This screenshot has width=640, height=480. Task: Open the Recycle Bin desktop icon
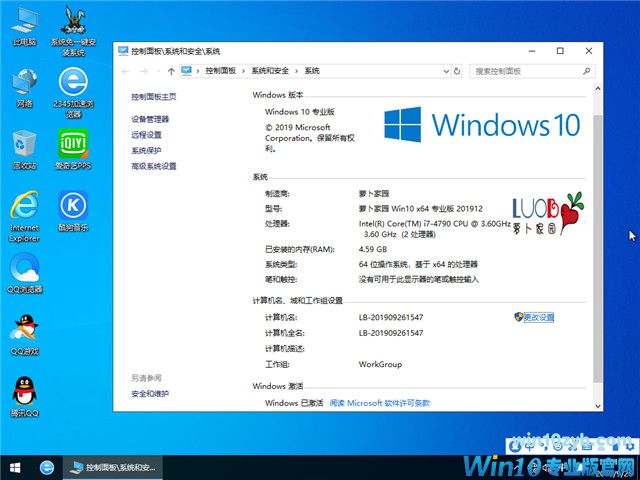[24, 149]
